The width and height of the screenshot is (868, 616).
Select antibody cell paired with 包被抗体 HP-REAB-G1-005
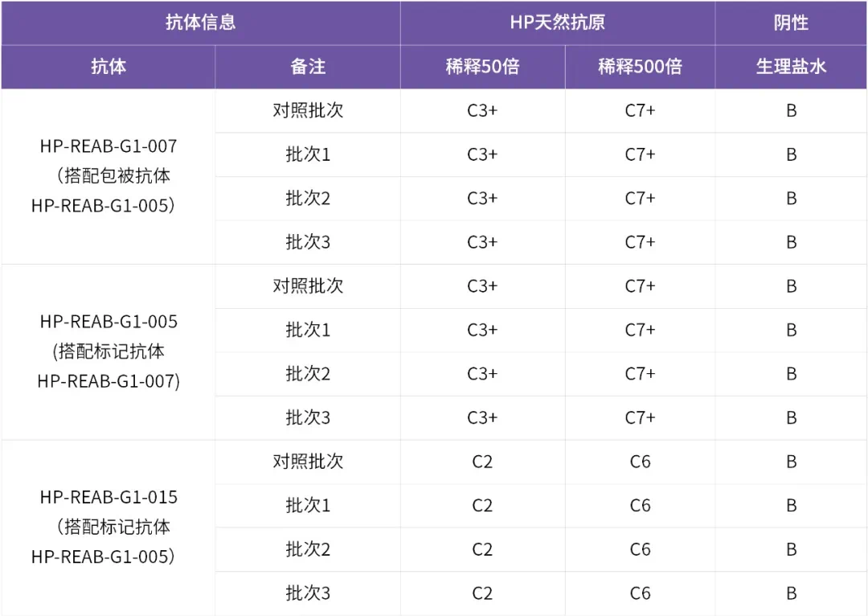coord(108,176)
